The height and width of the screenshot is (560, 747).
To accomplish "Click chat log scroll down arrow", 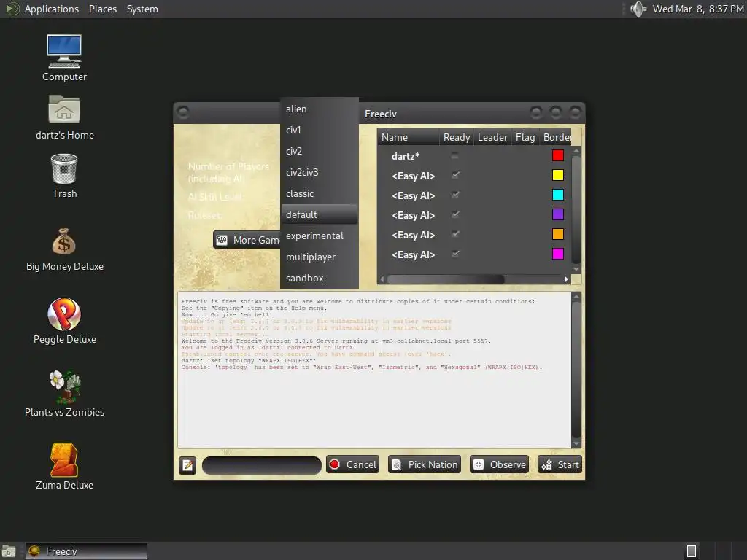I will [576, 443].
